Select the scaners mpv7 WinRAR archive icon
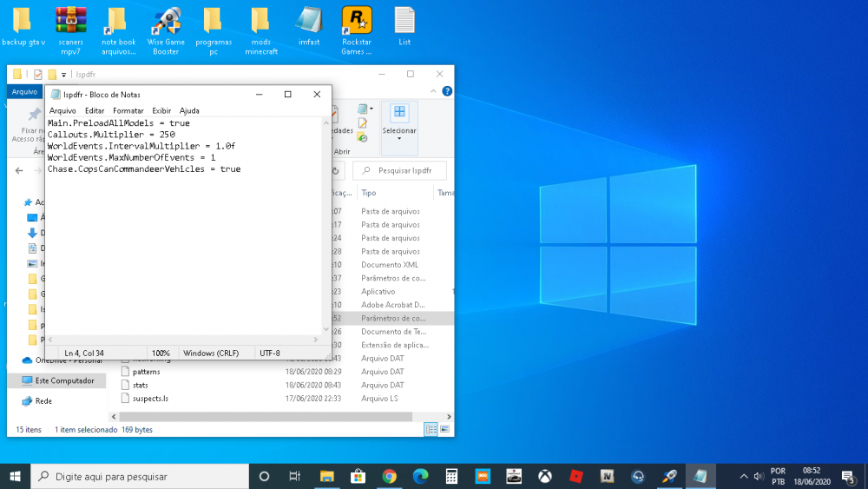The image size is (868, 489). pos(70,21)
